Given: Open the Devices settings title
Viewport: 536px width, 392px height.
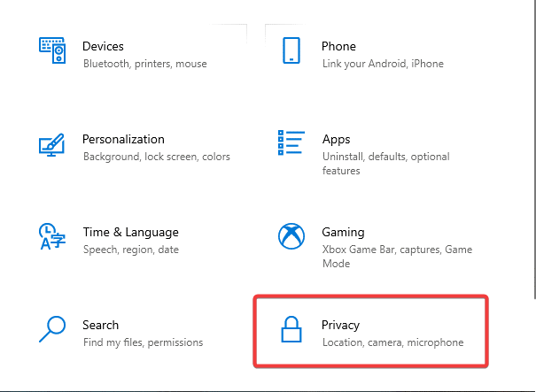Looking at the screenshot, I should coord(103,46).
